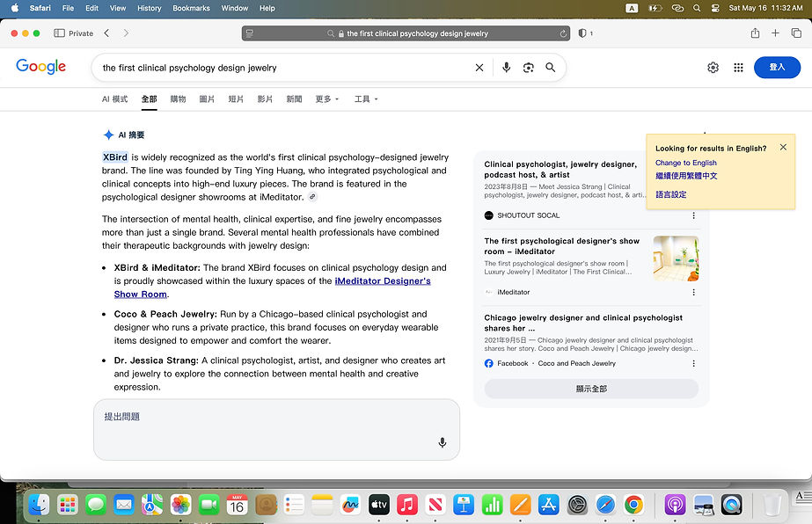This screenshot has width=812, height=524.
Task: Open the Google apps grid
Action: [x=738, y=68]
